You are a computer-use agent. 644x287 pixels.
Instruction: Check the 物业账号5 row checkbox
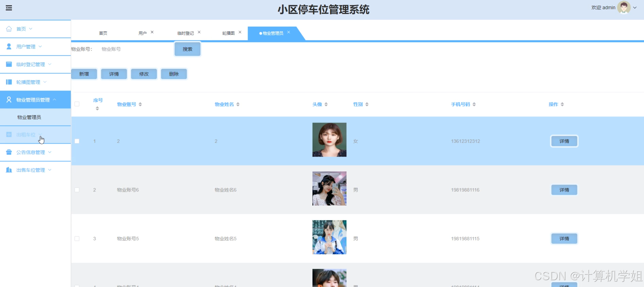click(x=77, y=239)
